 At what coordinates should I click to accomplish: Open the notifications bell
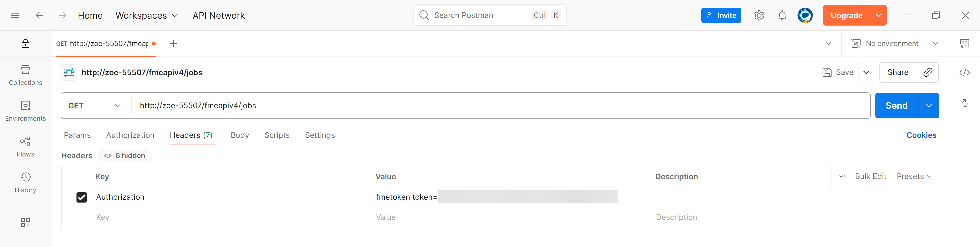782,15
